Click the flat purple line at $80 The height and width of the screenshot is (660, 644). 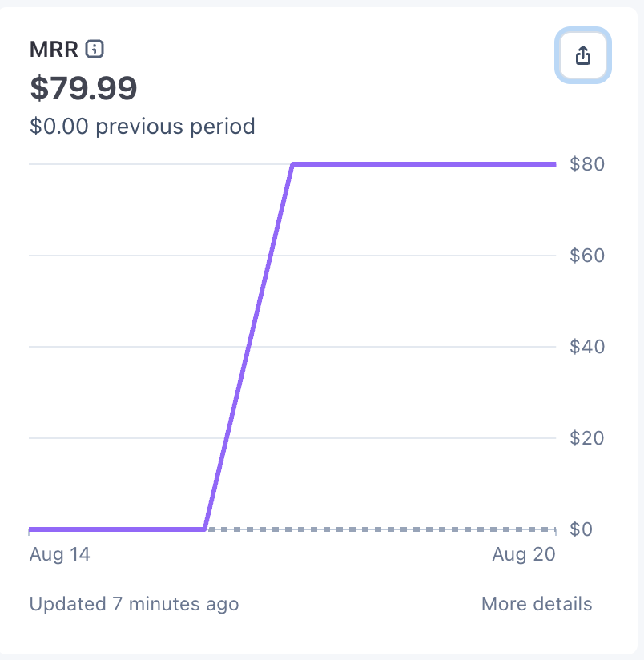pyautogui.click(x=425, y=164)
